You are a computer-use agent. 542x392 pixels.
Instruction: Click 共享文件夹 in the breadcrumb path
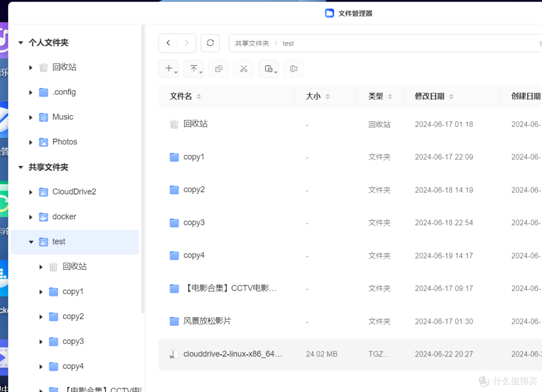pyautogui.click(x=252, y=44)
